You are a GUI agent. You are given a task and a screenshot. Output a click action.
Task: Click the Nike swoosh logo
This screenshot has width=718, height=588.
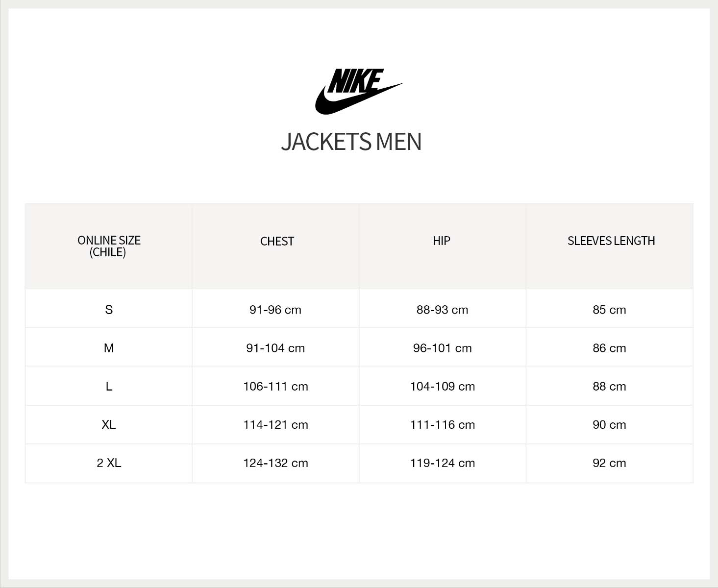coord(358,92)
